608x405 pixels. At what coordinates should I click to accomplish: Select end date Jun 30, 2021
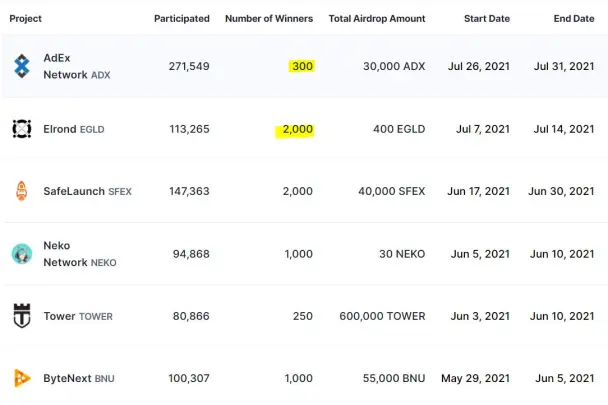561,191
